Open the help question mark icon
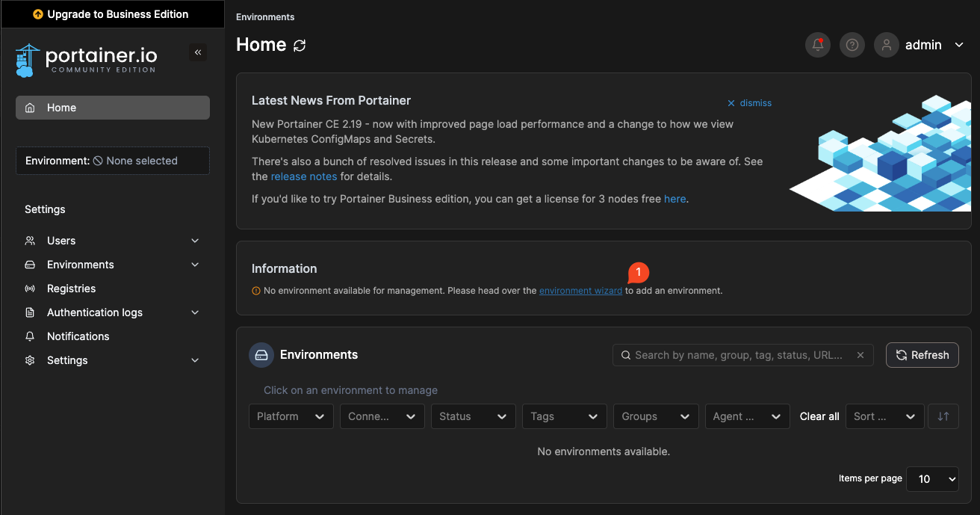Image resolution: width=980 pixels, height=515 pixels. (x=852, y=45)
